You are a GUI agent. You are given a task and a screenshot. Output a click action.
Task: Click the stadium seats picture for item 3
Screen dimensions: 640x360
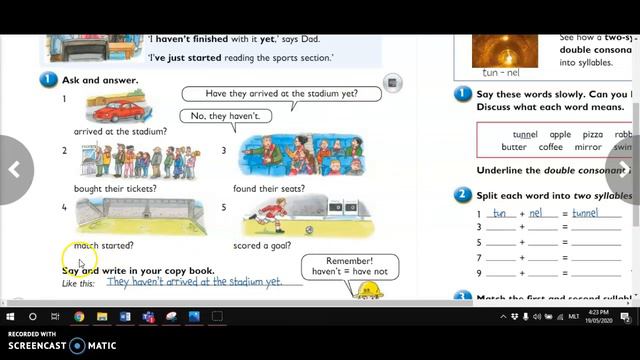302,155
